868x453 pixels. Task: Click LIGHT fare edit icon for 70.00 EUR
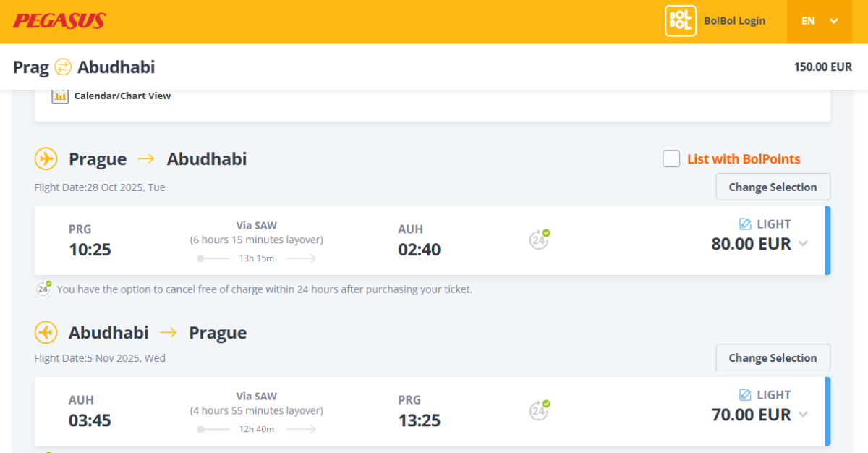click(745, 395)
